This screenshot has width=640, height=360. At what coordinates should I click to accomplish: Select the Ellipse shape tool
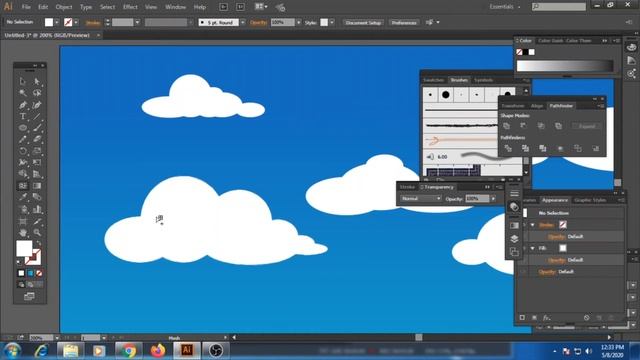point(22,128)
